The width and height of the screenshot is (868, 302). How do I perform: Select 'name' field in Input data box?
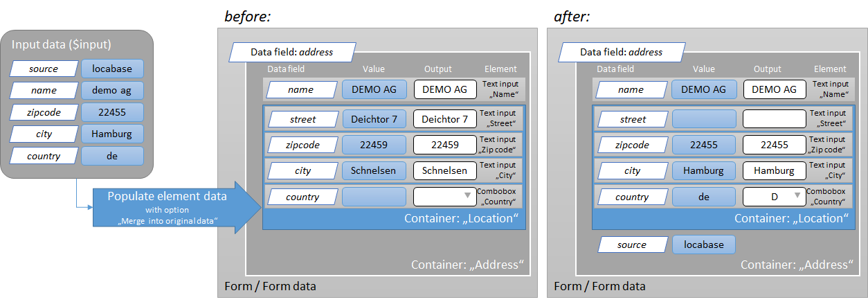pos(43,90)
